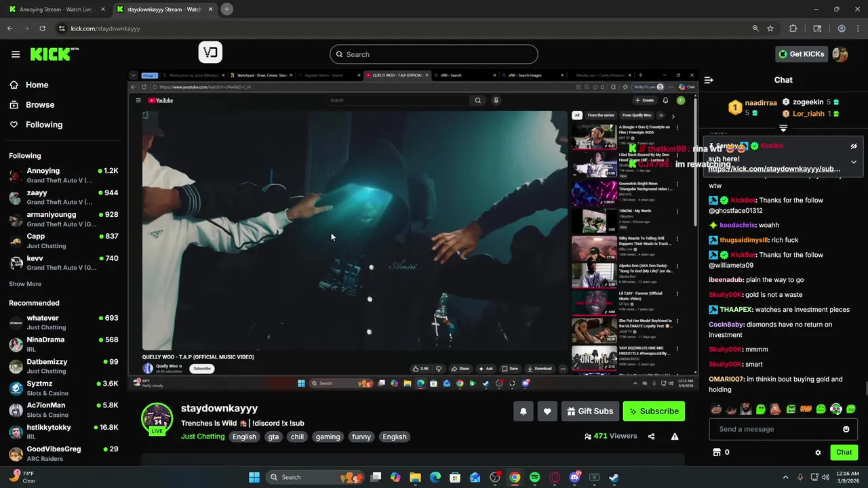Open Spotify from the taskbar
Screen dimensions: 868x488
(534, 477)
